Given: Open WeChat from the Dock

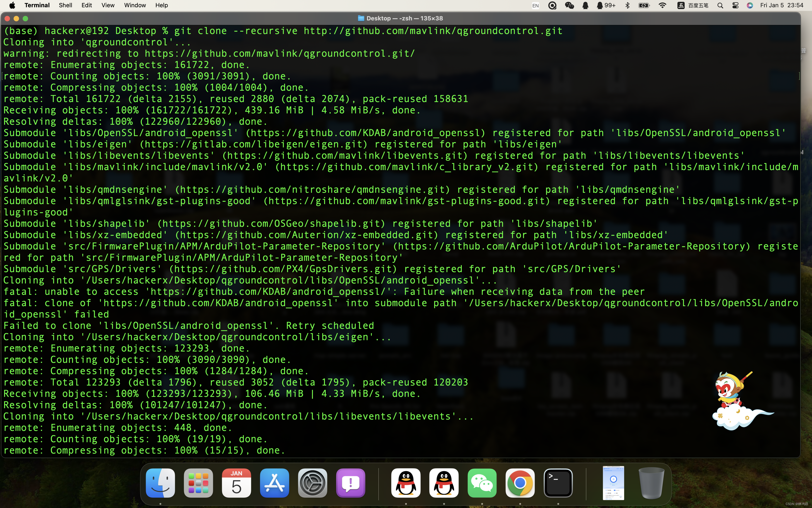Looking at the screenshot, I should (x=482, y=483).
